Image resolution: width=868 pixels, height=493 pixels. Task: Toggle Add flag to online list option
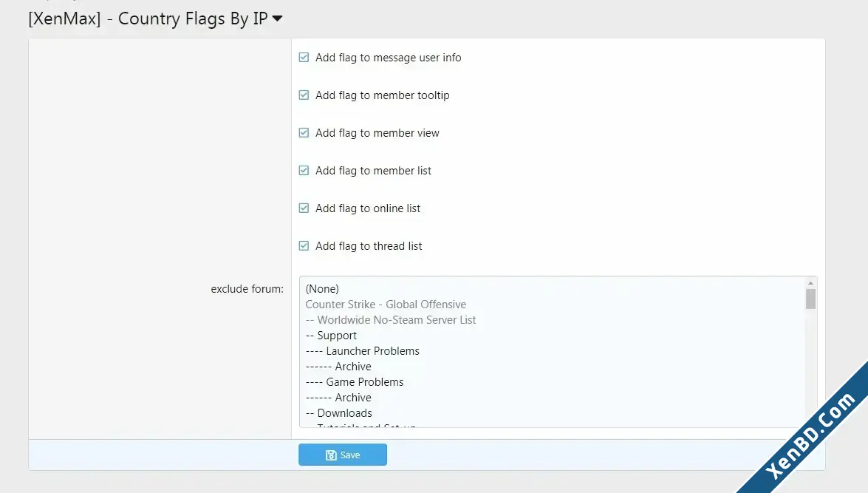304,208
